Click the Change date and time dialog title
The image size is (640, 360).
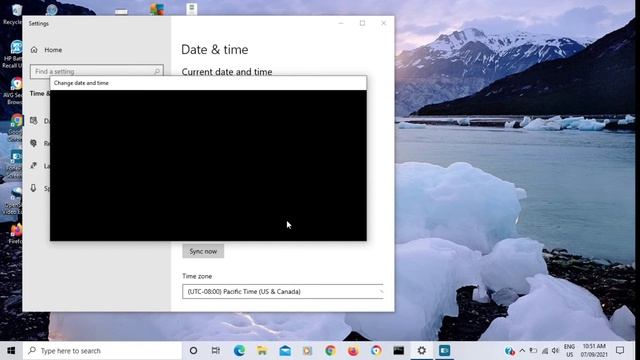pyautogui.click(x=81, y=83)
